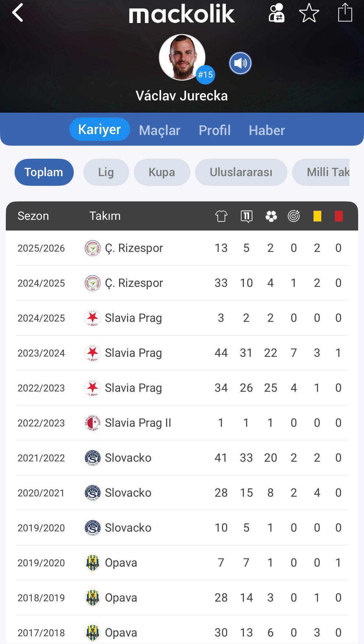The width and height of the screenshot is (364, 644).
Task: Open the 2023/2024 Slavia Prag row
Action: tap(181, 353)
